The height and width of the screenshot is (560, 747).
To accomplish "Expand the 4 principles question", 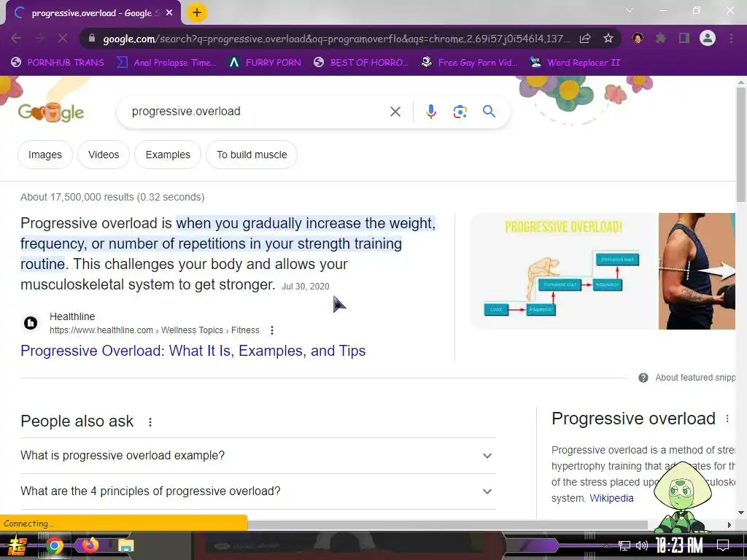I will click(x=258, y=491).
